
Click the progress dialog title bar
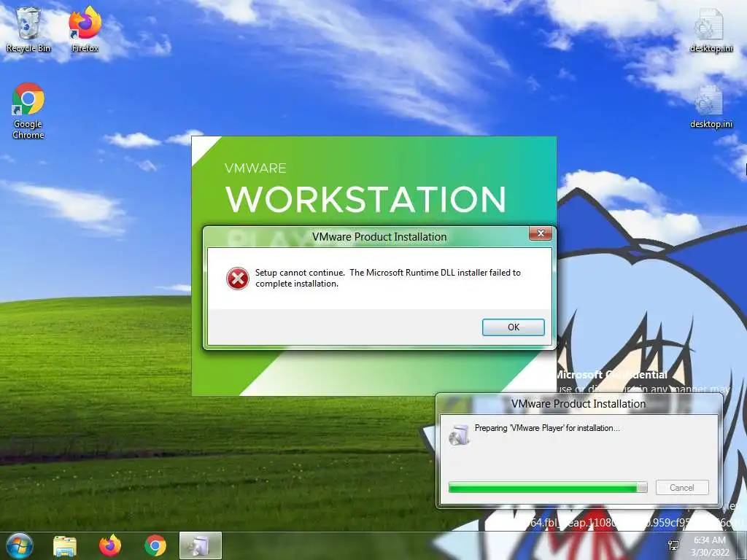tap(578, 404)
